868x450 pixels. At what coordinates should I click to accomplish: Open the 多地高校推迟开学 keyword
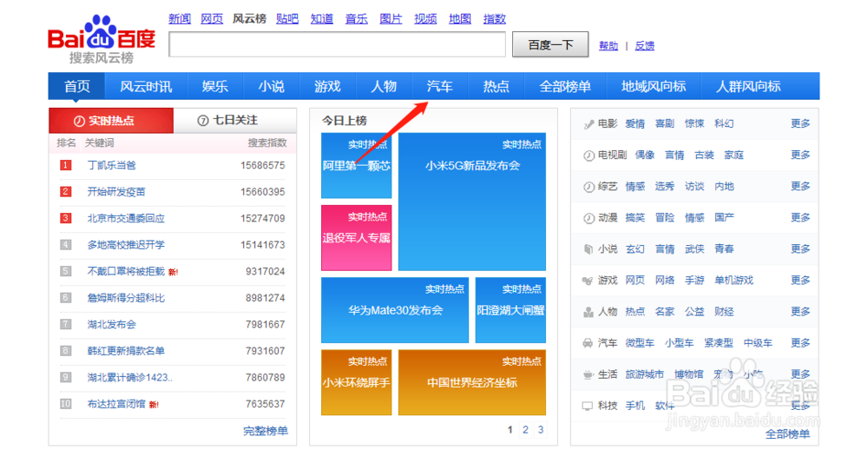(126, 245)
